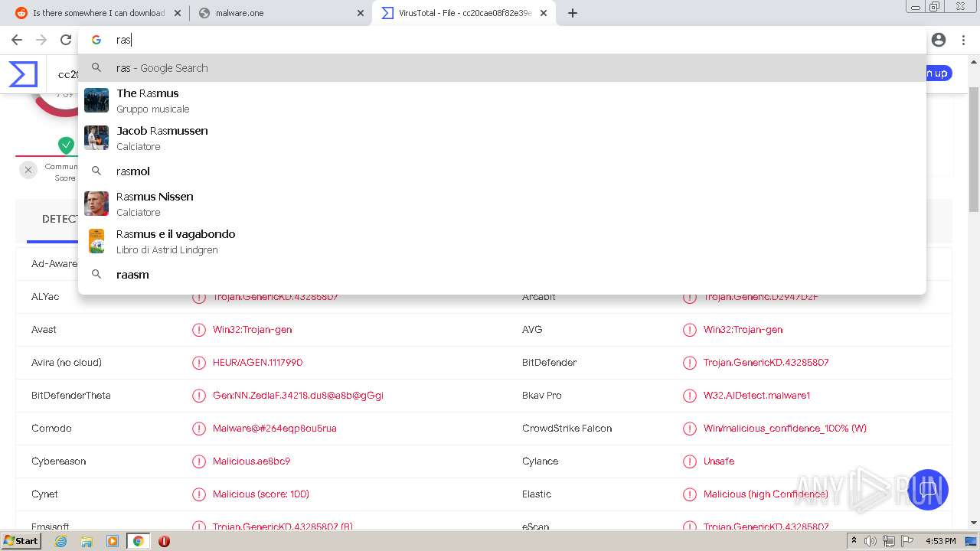Click Rasmus e il vagabondo book cover

pyautogui.click(x=96, y=241)
